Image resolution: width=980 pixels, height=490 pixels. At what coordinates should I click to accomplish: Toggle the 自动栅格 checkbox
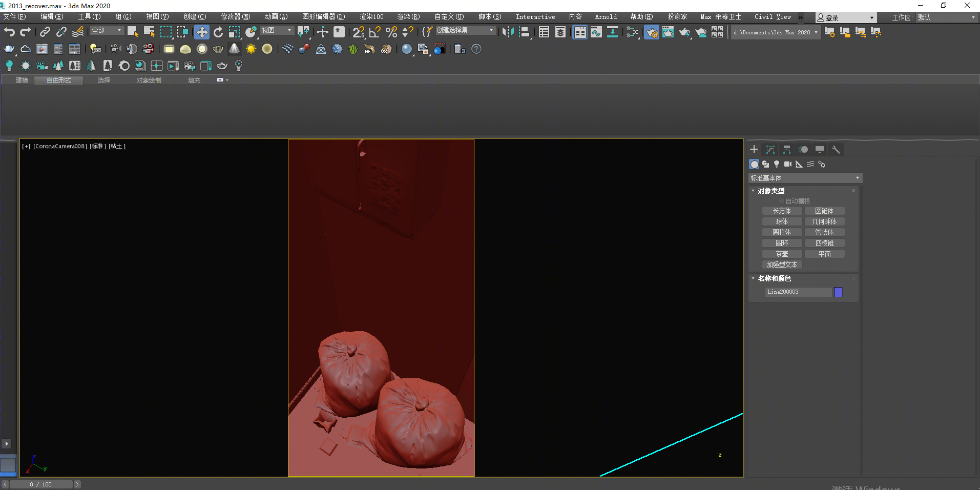click(x=782, y=201)
